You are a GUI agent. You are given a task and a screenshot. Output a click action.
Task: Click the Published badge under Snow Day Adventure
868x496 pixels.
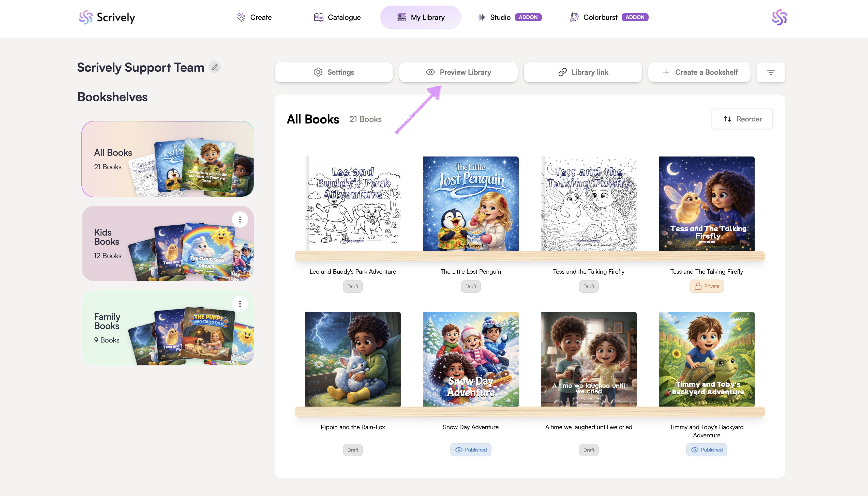(471, 450)
